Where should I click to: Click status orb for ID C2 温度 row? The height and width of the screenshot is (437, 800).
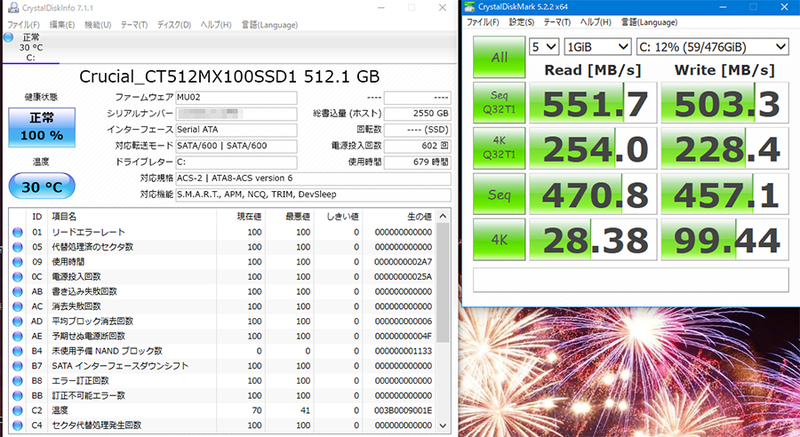[17, 410]
